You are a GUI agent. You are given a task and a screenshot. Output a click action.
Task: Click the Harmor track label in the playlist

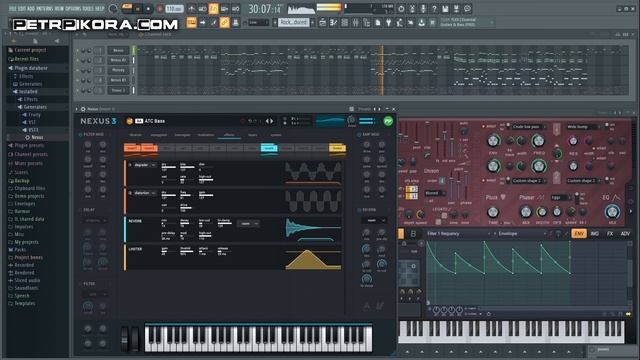[118, 70]
